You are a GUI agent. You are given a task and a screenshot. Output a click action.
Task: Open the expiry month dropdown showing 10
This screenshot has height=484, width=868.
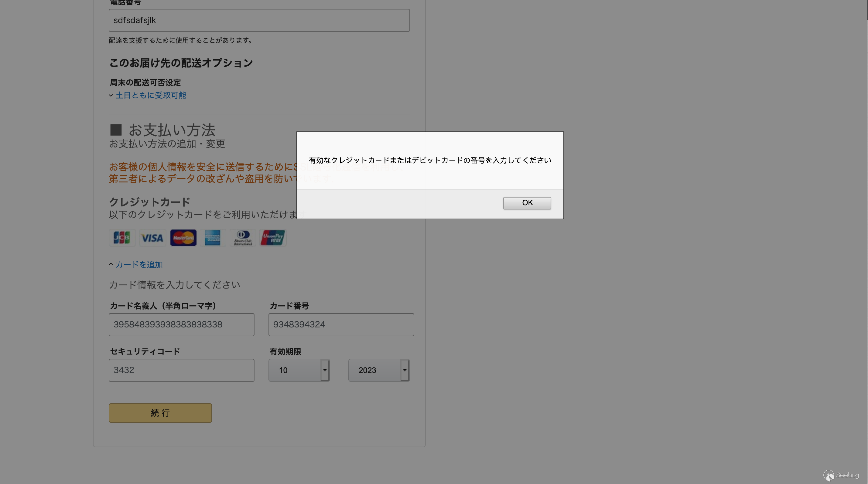pos(299,370)
